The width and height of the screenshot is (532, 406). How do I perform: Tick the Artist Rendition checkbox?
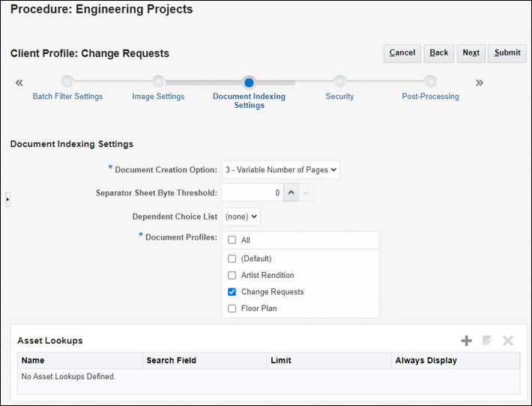click(232, 276)
